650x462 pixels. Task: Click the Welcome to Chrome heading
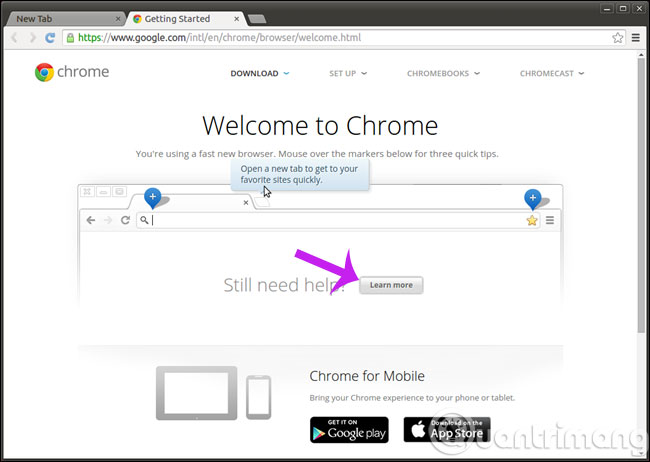[320, 126]
